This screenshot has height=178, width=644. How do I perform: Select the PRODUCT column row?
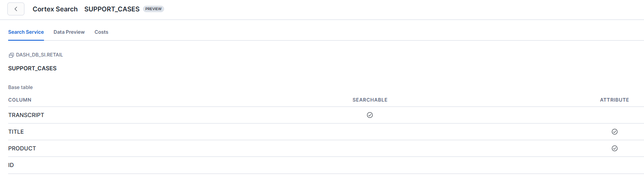click(x=22, y=148)
